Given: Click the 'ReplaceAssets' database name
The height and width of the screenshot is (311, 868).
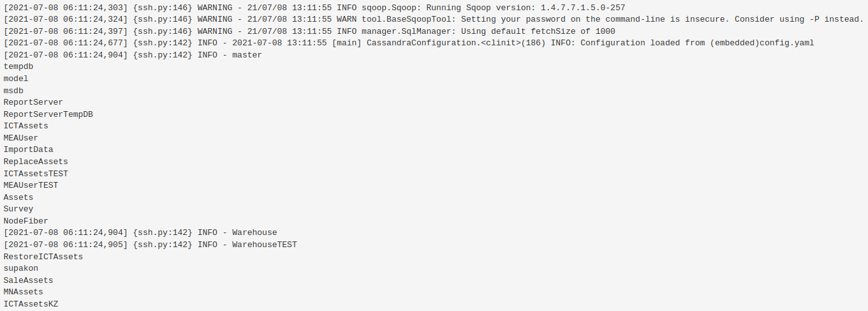Looking at the screenshot, I should [36, 162].
